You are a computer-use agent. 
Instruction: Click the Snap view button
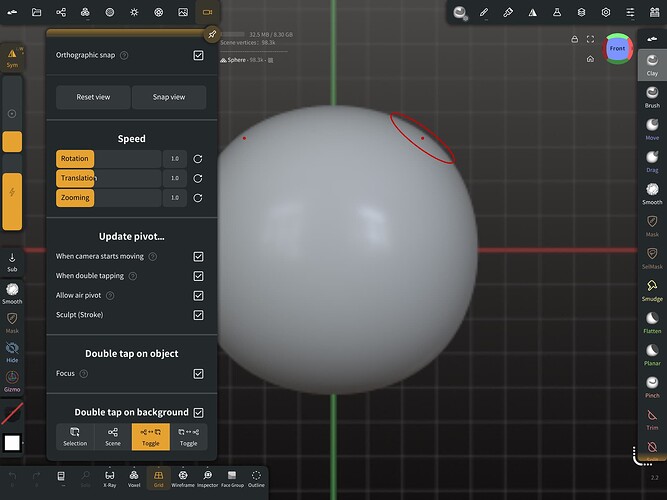[x=169, y=97]
